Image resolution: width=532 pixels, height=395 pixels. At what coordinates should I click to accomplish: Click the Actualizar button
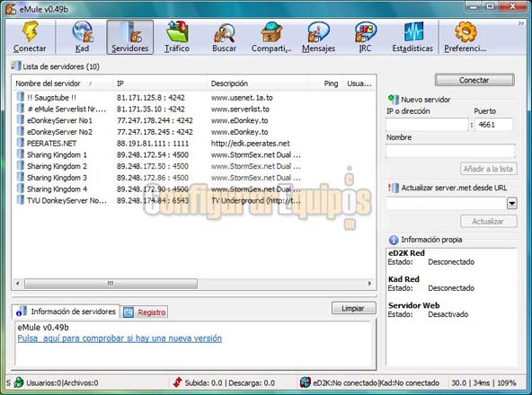point(489,221)
